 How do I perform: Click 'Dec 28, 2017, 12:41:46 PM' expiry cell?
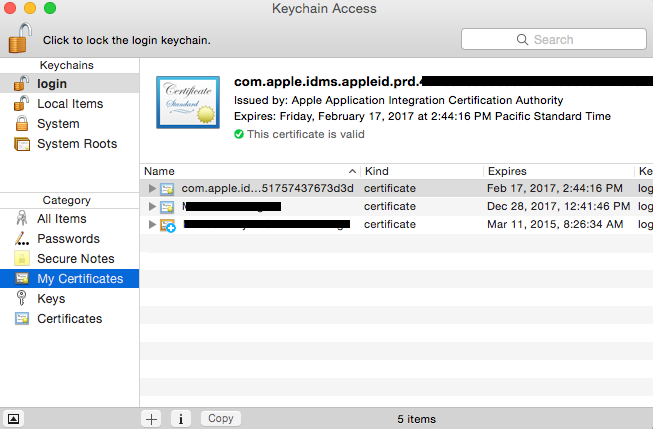tap(558, 206)
